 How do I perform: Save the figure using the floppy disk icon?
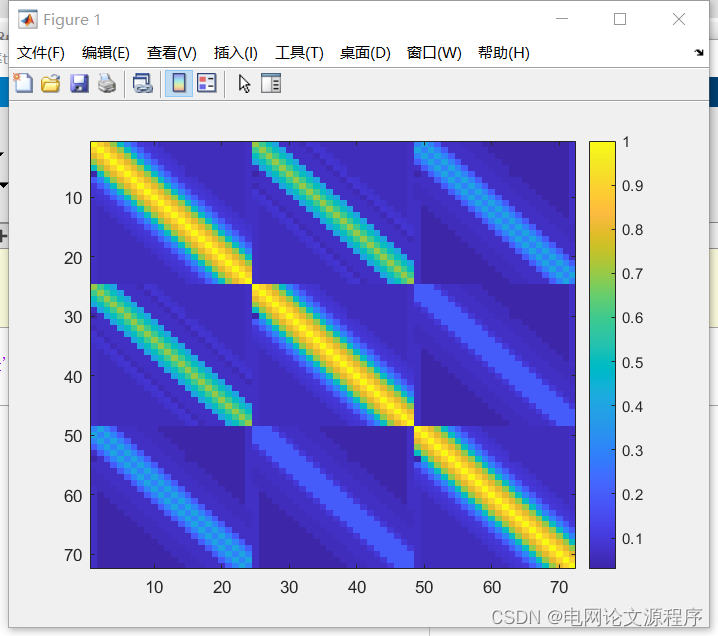79,83
